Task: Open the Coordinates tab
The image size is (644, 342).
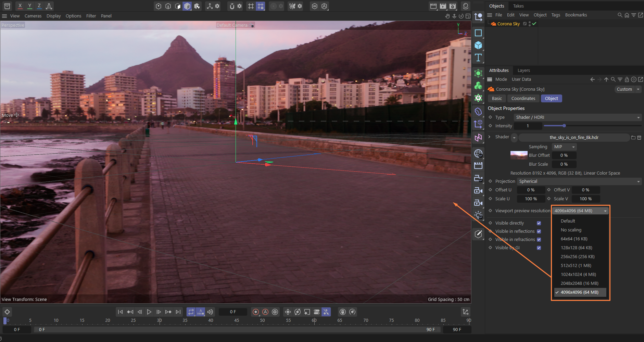Action: pos(523,99)
